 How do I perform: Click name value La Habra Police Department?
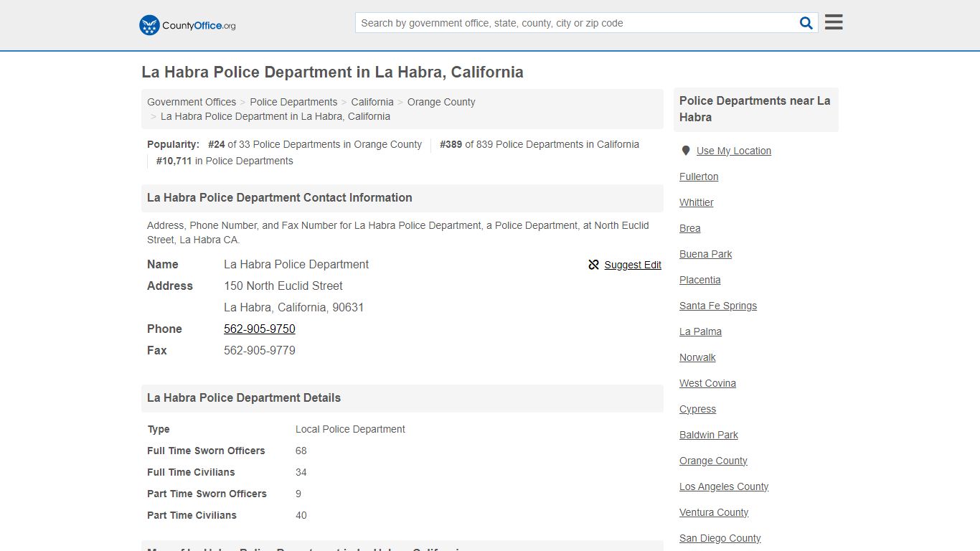pos(296,264)
